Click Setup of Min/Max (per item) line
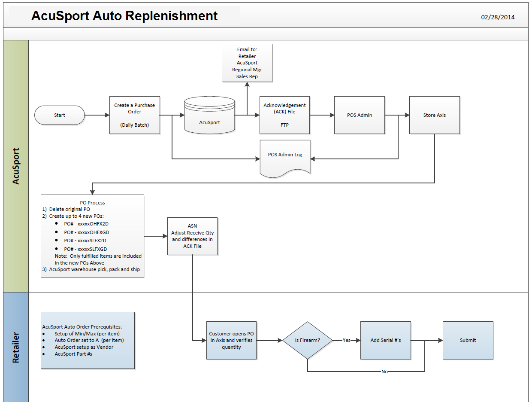This screenshot has height=402, width=532. coord(87,334)
